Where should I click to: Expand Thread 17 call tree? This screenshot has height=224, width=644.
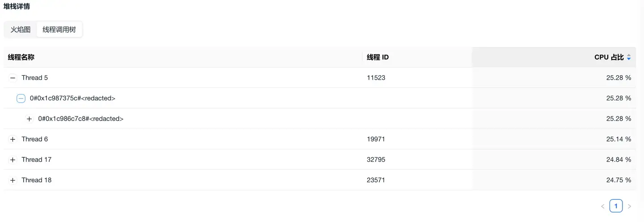click(x=13, y=160)
